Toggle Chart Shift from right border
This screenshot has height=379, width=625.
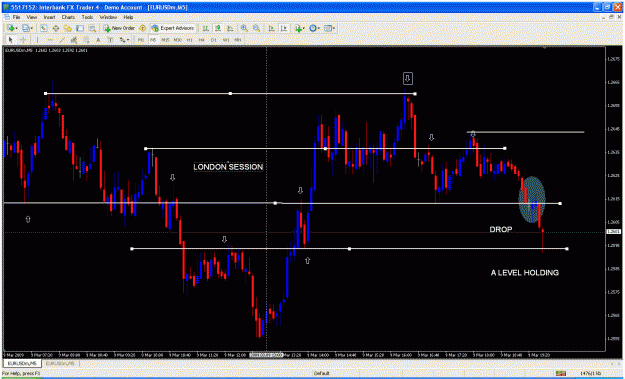click(x=283, y=28)
